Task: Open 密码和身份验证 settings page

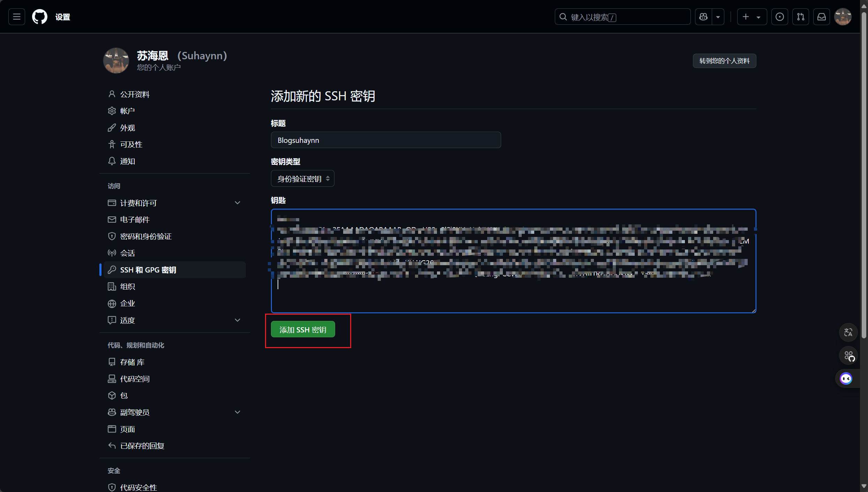Action: (x=145, y=236)
